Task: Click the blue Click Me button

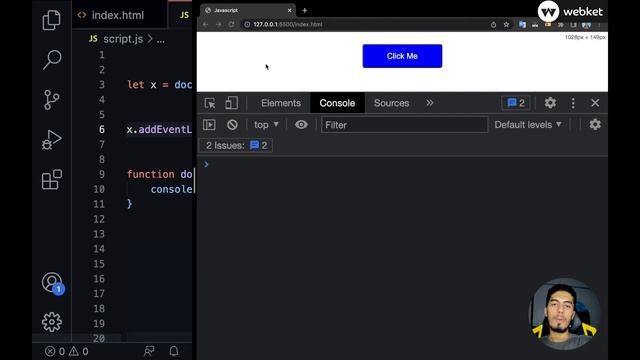Action: (x=402, y=56)
